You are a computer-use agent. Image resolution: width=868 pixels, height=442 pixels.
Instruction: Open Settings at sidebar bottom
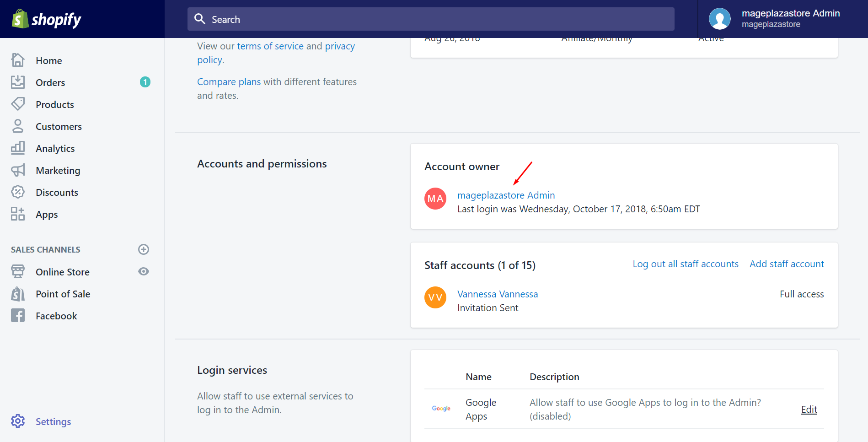[54, 421]
